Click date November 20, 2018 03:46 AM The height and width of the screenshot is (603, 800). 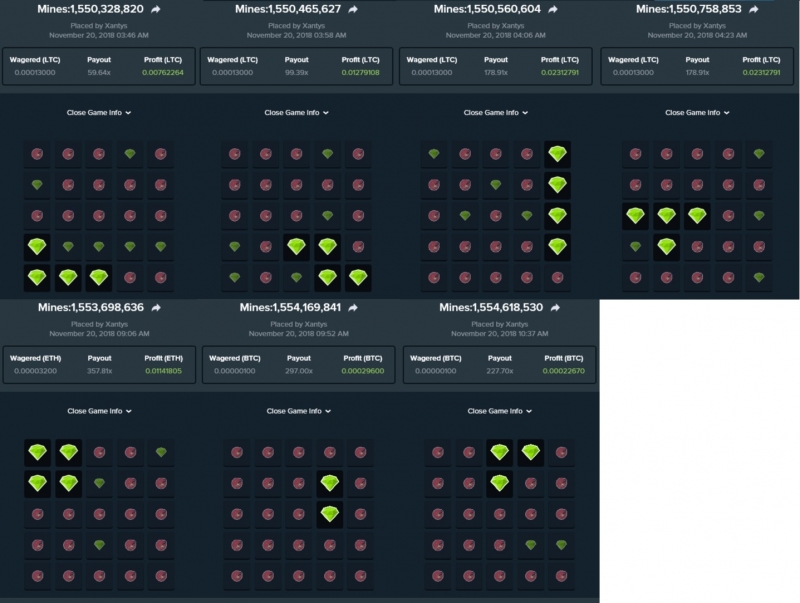(x=99, y=35)
